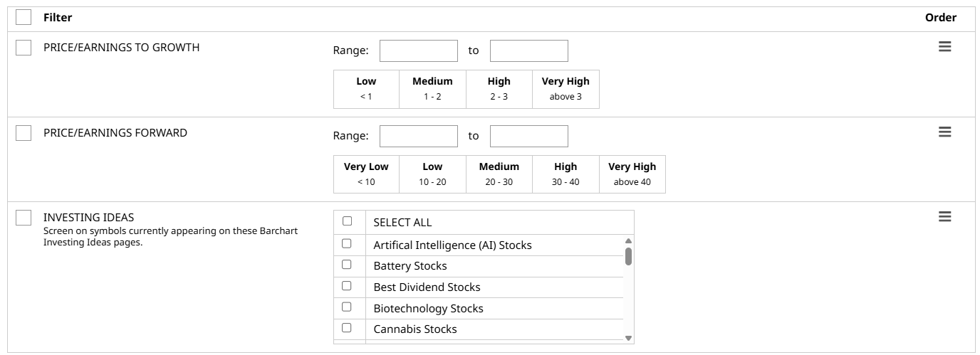This screenshot has width=980, height=355.
Task: Click the PEG range minimum input field
Action: point(419,51)
